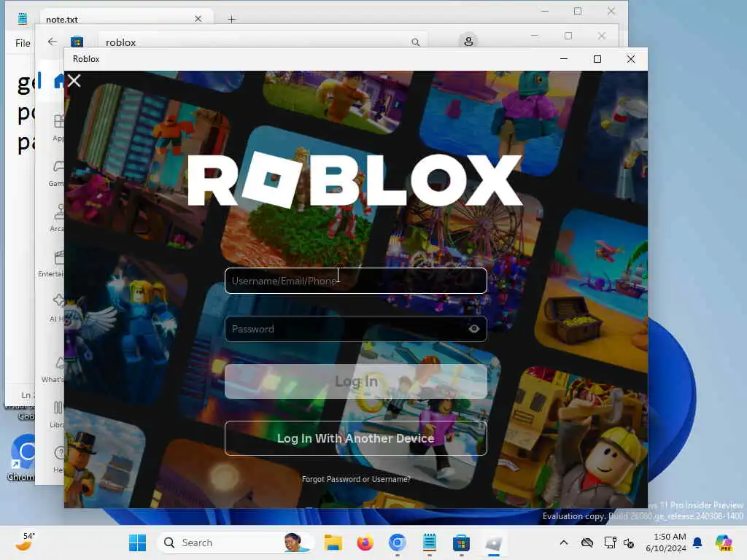747x560 pixels.
Task: Maximize the Microsoft Store window
Action: point(568,36)
